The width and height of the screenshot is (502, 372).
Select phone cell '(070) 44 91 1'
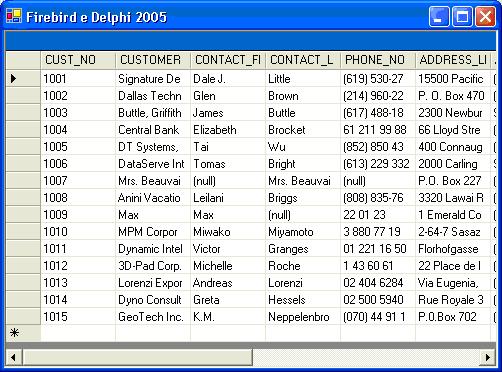click(378, 317)
